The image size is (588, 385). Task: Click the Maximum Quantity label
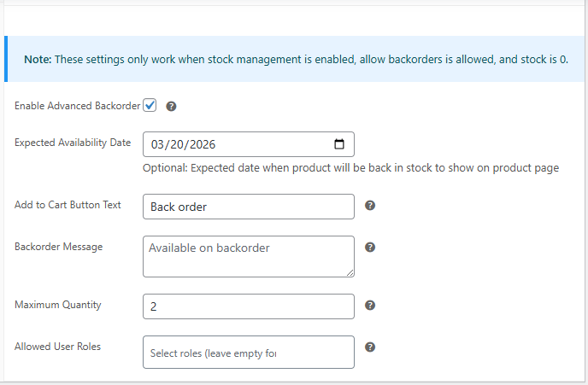tap(58, 305)
